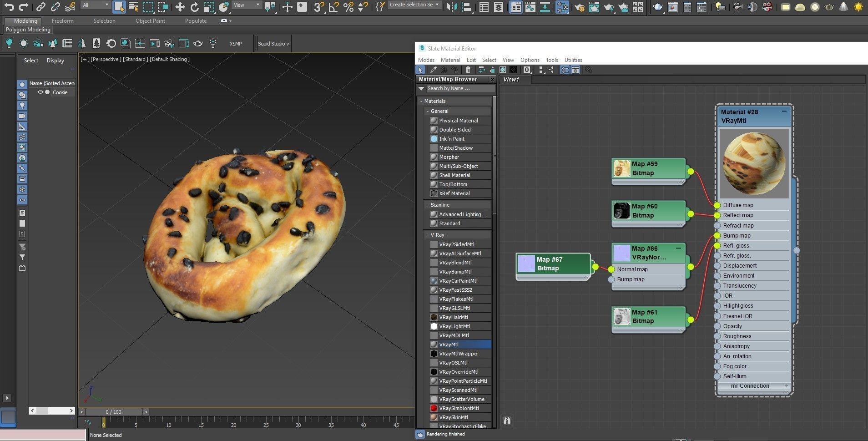The width and height of the screenshot is (868, 441).
Task: Open the Scene Explorer Display menu
Action: pos(56,61)
